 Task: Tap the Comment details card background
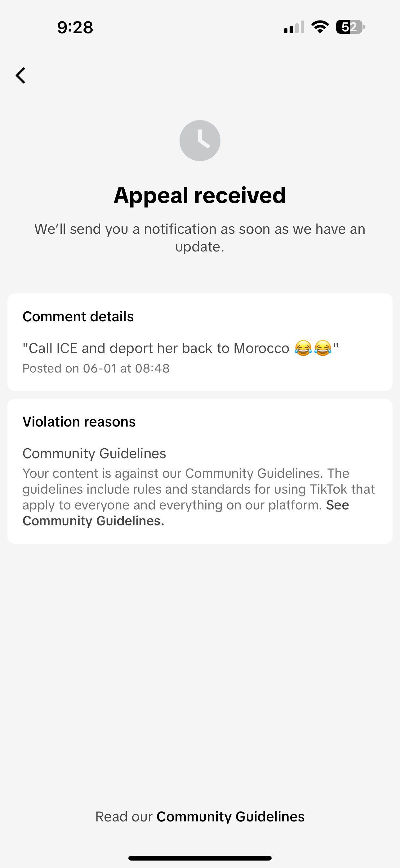pyautogui.click(x=200, y=342)
